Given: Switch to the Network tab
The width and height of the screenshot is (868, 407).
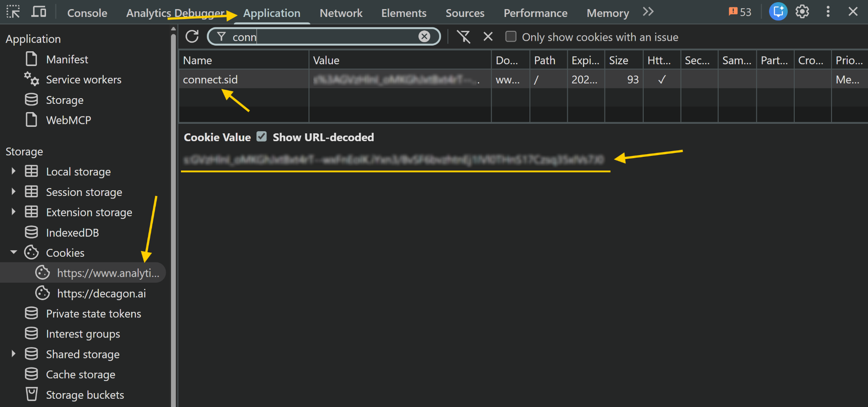Looking at the screenshot, I should pos(341,13).
